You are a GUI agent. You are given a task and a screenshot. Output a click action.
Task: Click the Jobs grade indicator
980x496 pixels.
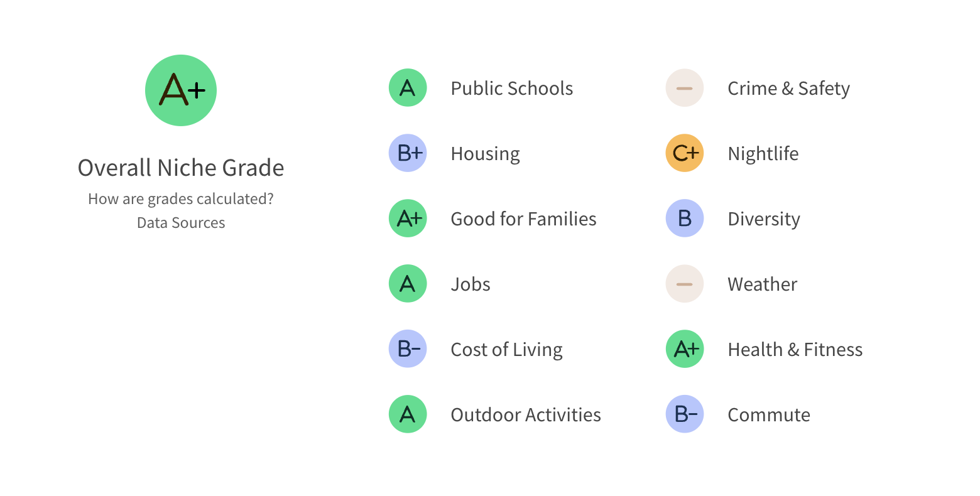tap(408, 284)
